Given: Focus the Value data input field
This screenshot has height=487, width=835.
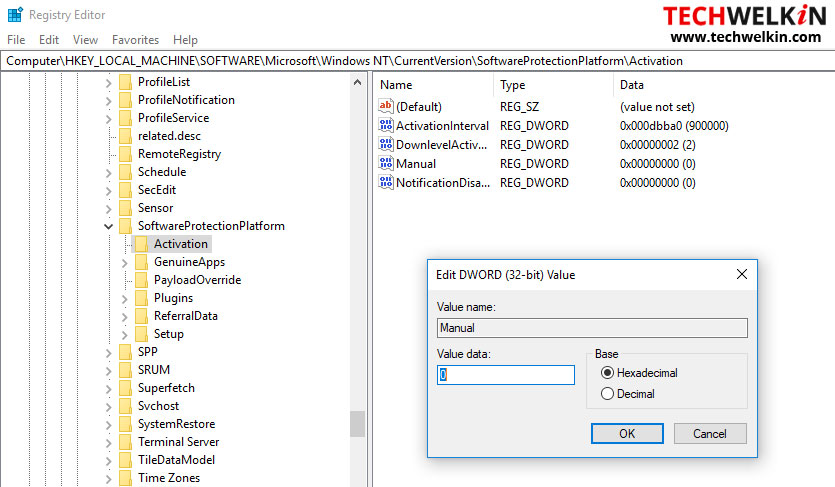Looking at the screenshot, I should 506,375.
